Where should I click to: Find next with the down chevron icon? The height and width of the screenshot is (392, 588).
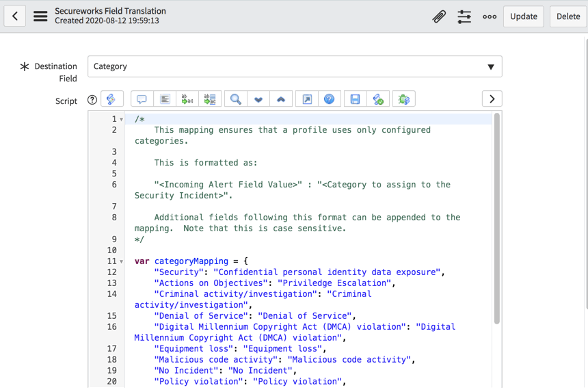coord(258,99)
